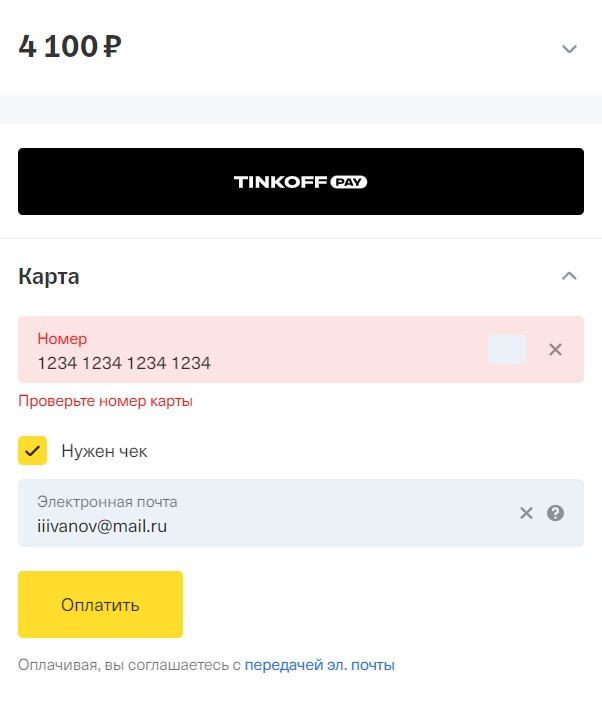Screen dimensions: 602x702
Task: Open the email help question mark
Action: 556,513
